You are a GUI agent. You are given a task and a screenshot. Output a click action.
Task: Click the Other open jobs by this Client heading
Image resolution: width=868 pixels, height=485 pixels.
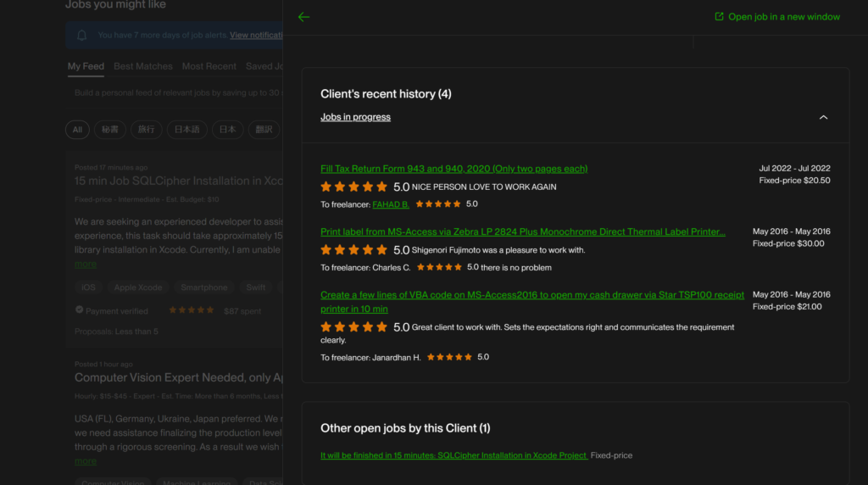[405, 428]
